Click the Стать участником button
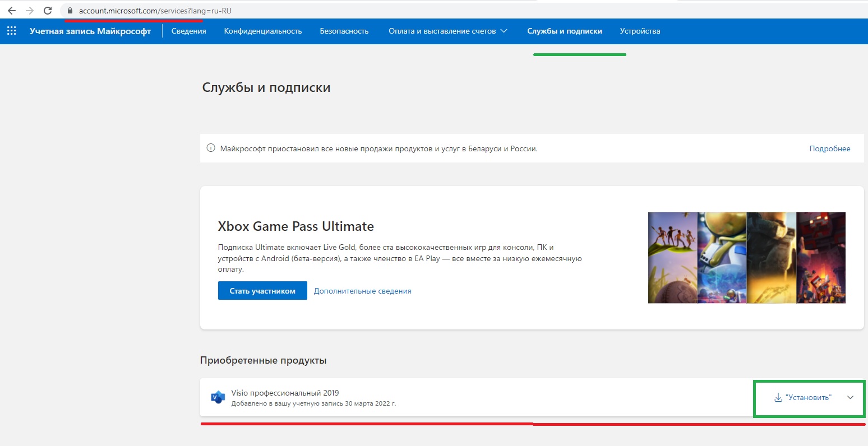This screenshot has width=868, height=446. pos(262,291)
